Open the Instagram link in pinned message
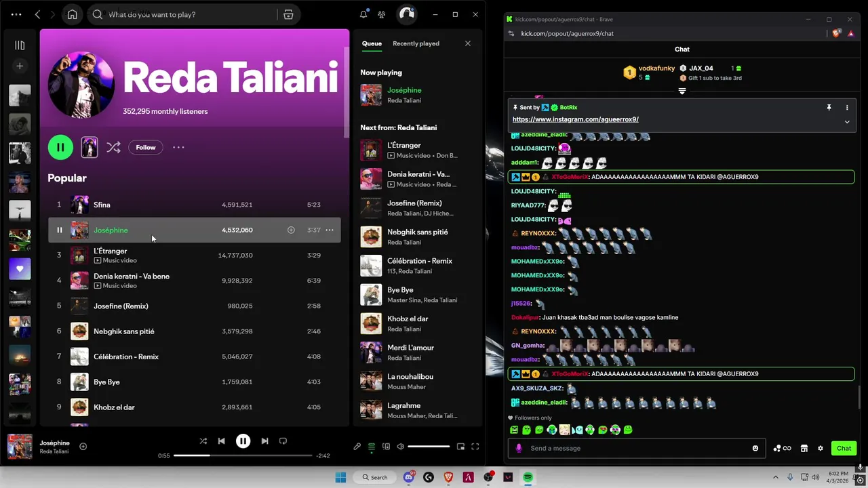Viewport: 868px width, 488px height. 576,119
